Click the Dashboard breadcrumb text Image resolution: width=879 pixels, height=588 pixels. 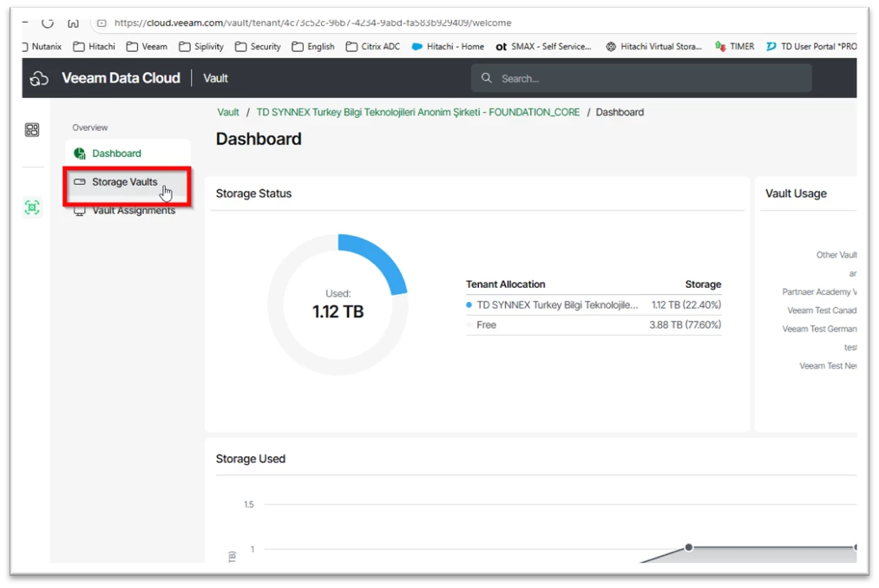(620, 112)
